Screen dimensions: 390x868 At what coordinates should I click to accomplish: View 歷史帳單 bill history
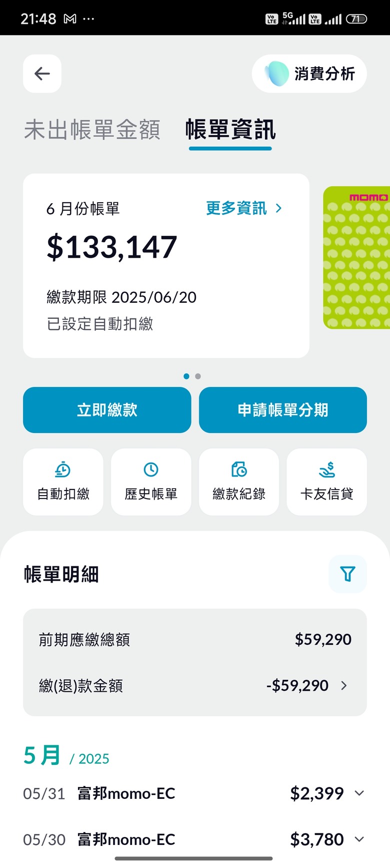151,482
